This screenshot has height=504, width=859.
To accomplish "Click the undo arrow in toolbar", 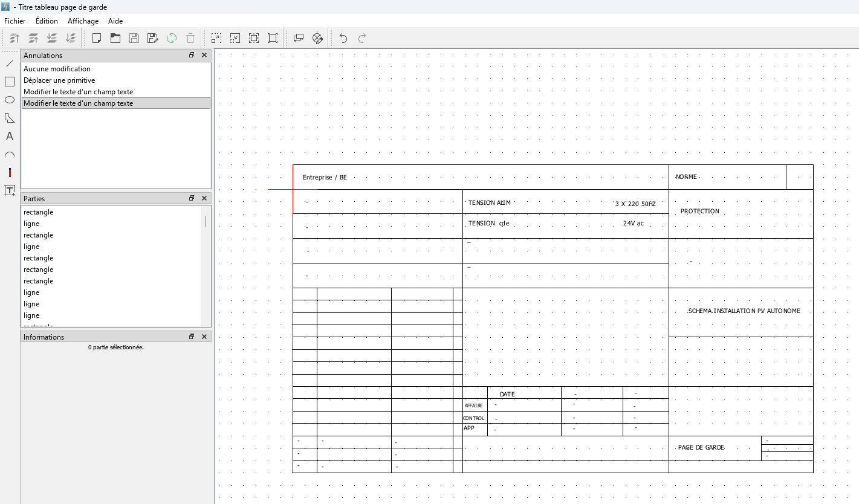I will (x=343, y=38).
